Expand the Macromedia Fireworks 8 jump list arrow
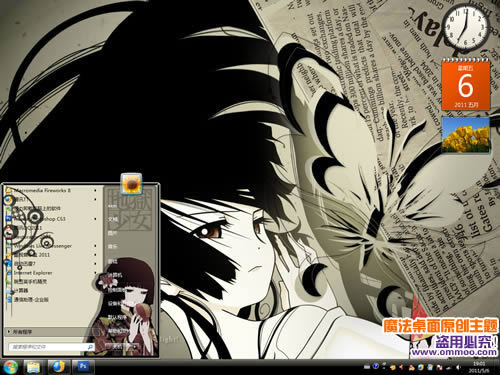This screenshot has height=375, width=500. (95, 191)
